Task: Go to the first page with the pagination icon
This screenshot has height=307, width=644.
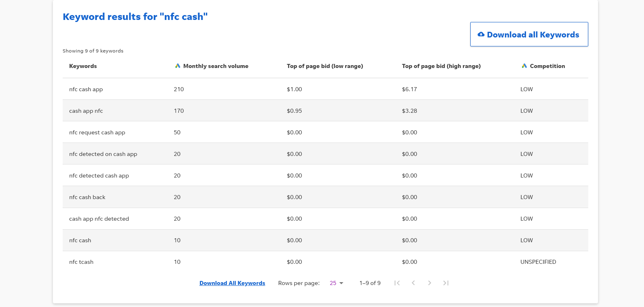Action: (x=397, y=283)
